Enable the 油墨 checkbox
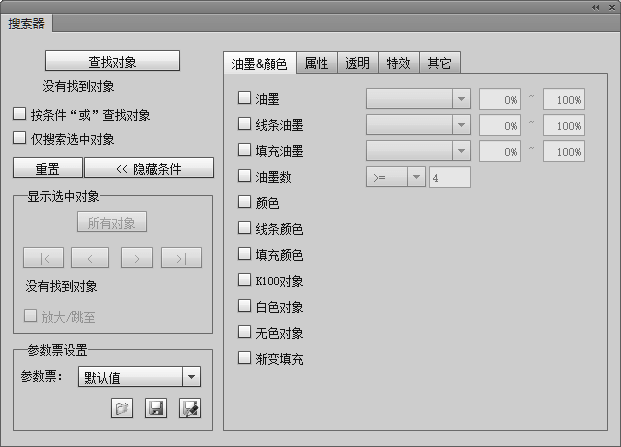The image size is (621, 447). tap(244, 98)
